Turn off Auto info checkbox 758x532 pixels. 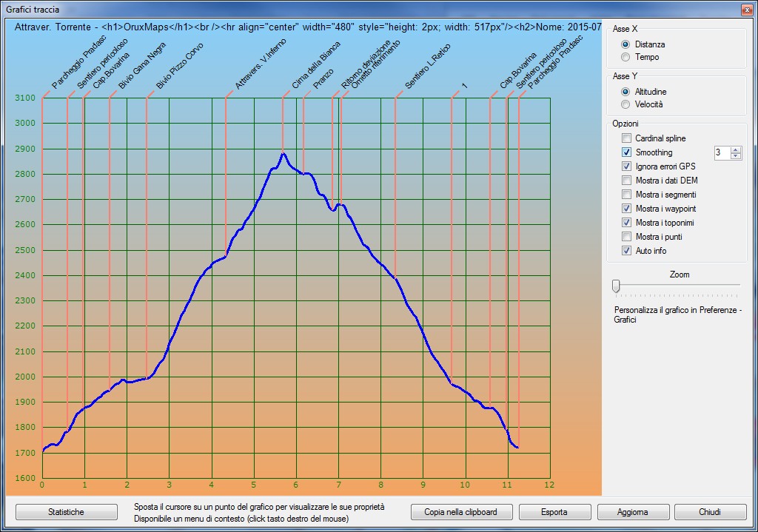(x=627, y=251)
